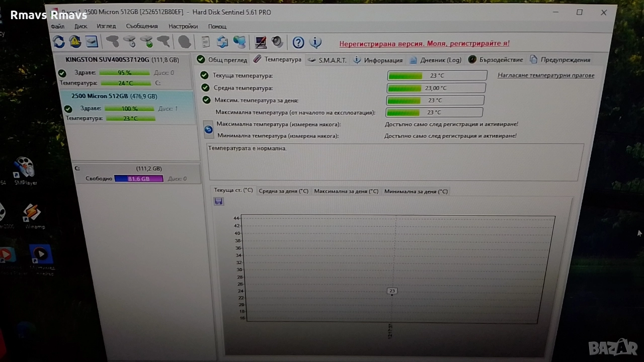Open the Настройки menu
This screenshot has height=362, width=644.
coord(183,26)
